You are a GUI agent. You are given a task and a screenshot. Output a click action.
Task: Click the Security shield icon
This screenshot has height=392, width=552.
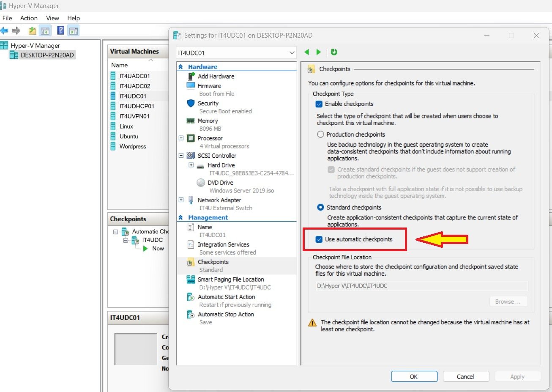191,103
